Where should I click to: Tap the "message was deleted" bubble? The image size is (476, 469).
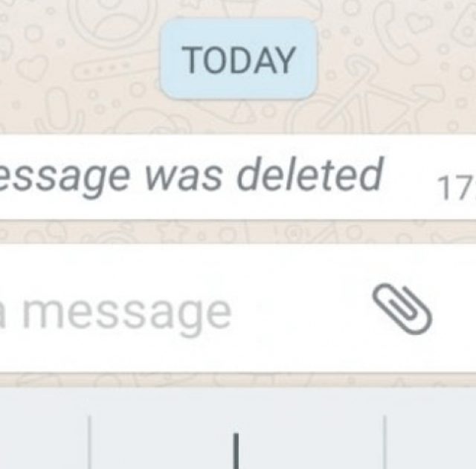238,177
